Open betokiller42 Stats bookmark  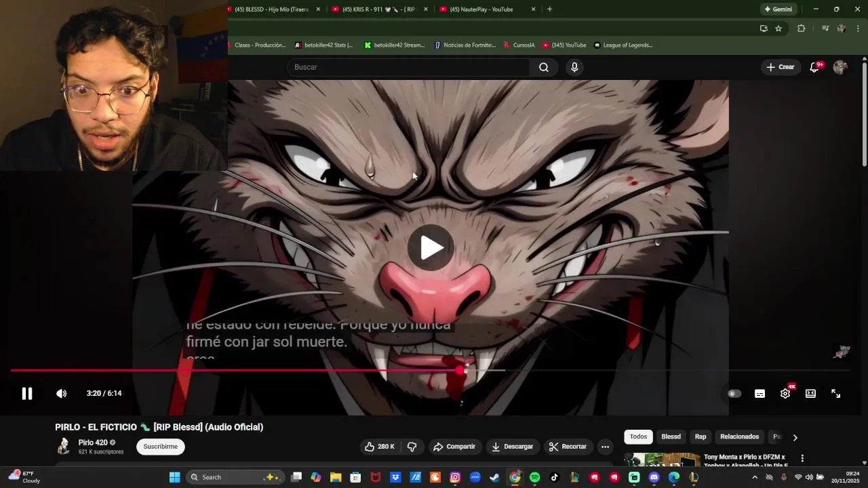pyautogui.click(x=324, y=45)
